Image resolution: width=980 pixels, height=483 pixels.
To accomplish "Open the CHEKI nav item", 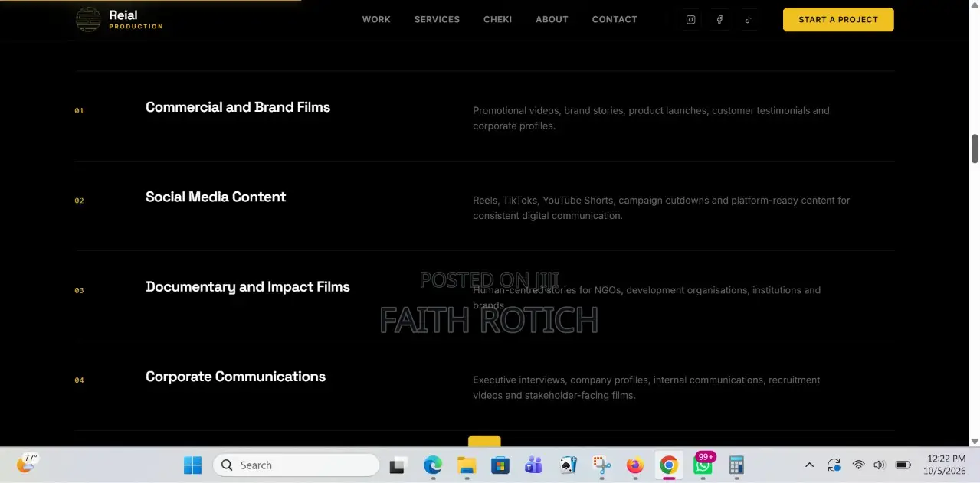I will click(x=497, y=19).
